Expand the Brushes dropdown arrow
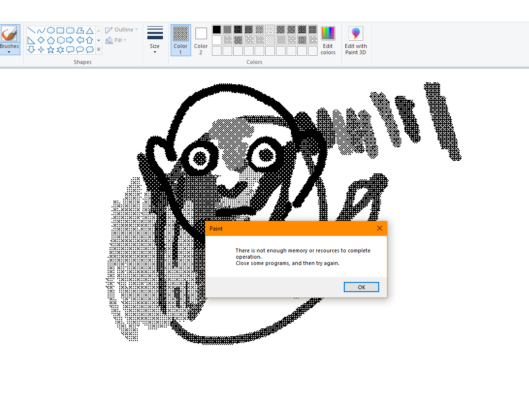The height and width of the screenshot is (420, 529). pyautogui.click(x=9, y=52)
